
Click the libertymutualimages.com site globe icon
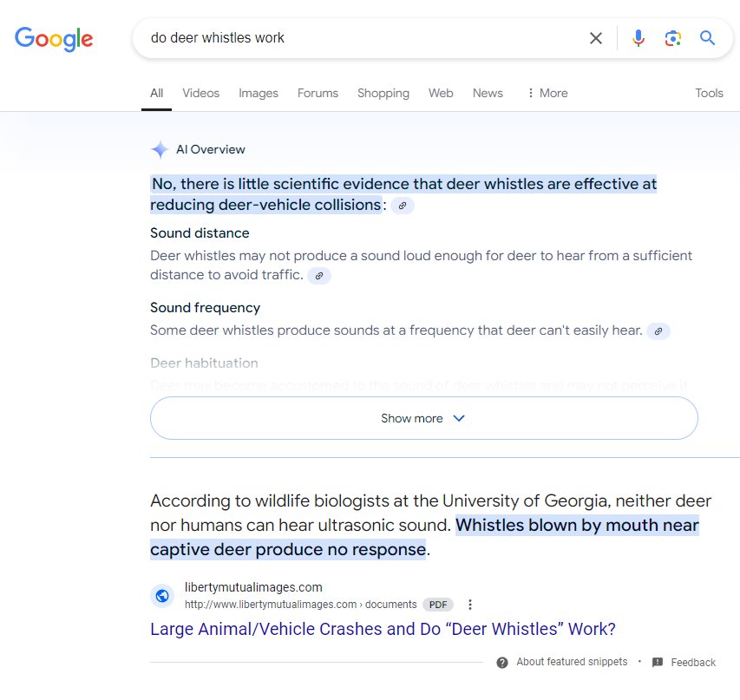coord(162,596)
